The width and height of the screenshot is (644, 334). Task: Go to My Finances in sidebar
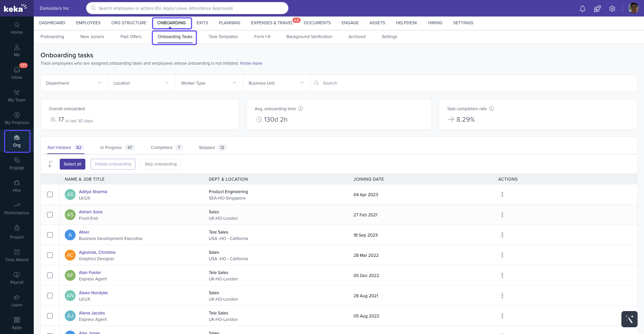17,118
